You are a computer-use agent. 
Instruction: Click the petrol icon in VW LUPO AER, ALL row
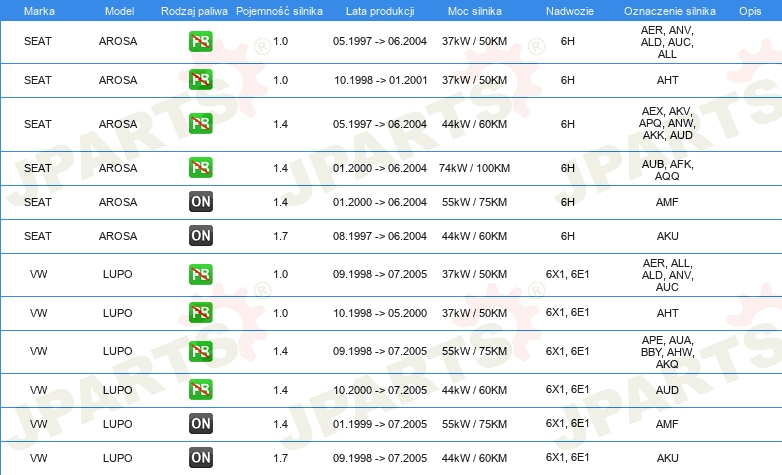click(201, 274)
